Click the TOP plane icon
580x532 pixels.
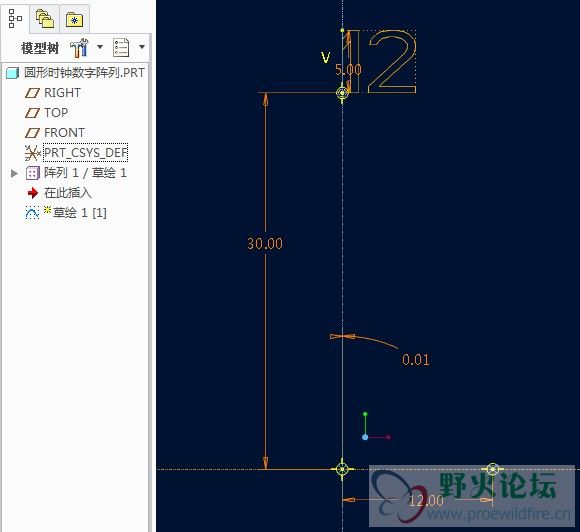32,112
